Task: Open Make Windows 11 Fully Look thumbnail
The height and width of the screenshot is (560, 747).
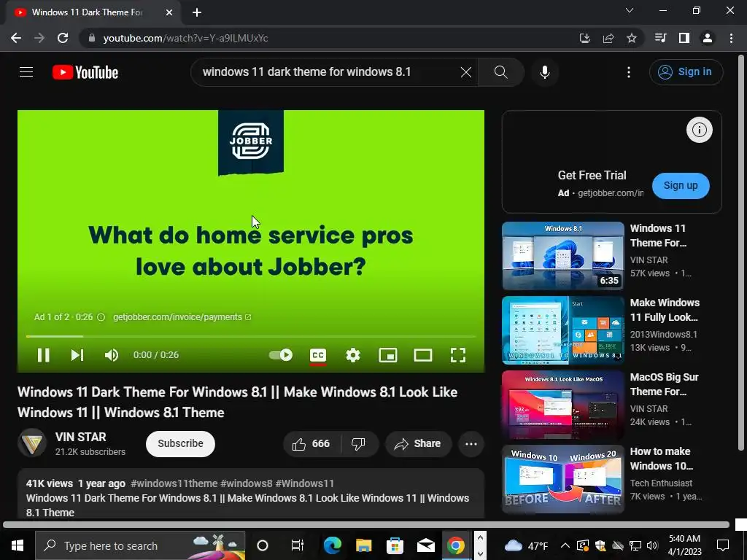Action: [x=562, y=330]
